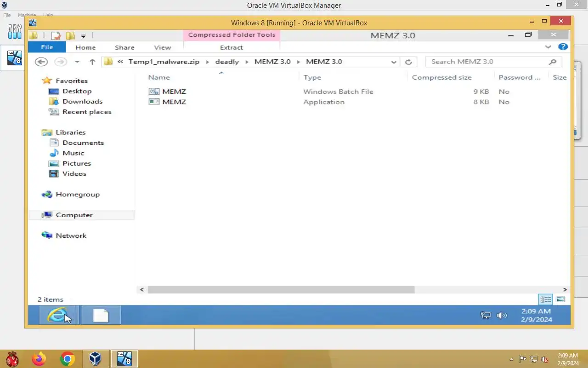Click New folder icon in quick access toolbar

click(70, 35)
